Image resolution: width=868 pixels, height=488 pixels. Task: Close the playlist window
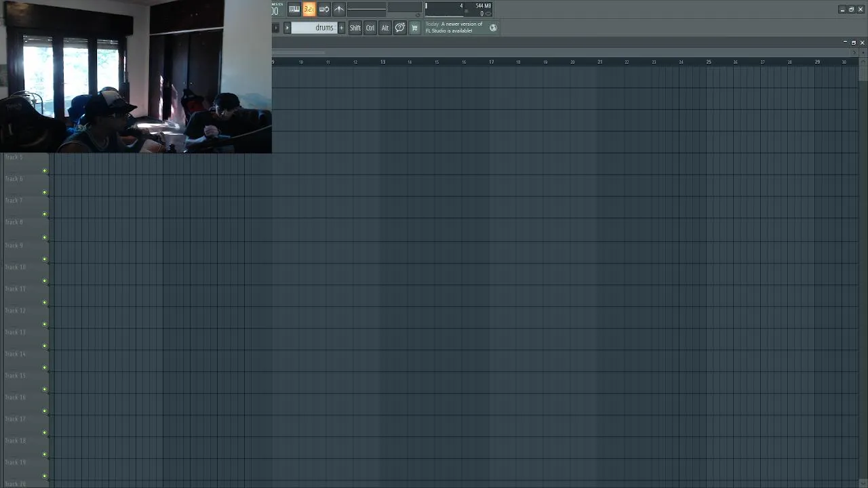[x=862, y=42]
